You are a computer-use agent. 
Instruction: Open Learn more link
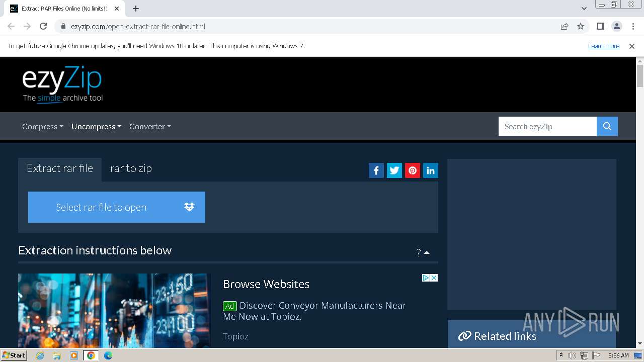click(604, 46)
